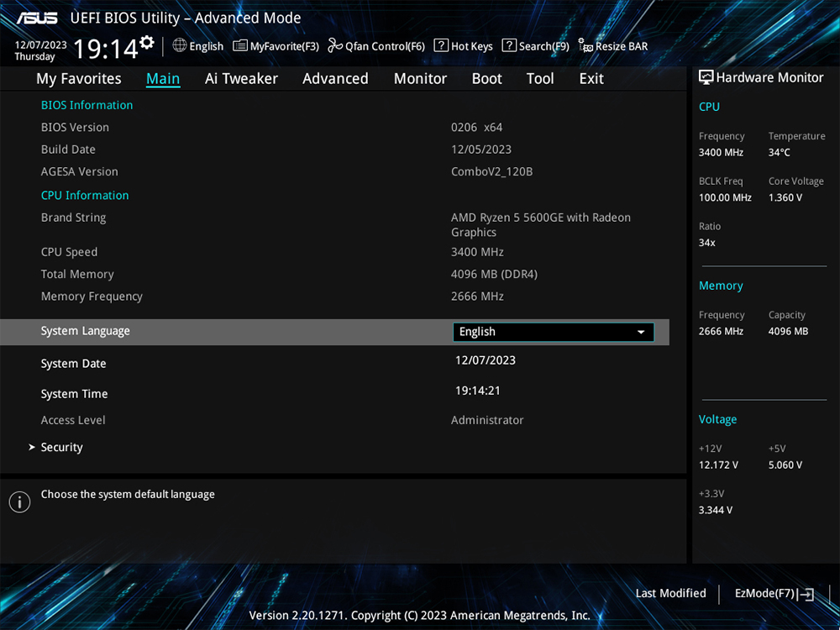
Task: Open Search(F9) in the top bar
Action: click(535, 46)
